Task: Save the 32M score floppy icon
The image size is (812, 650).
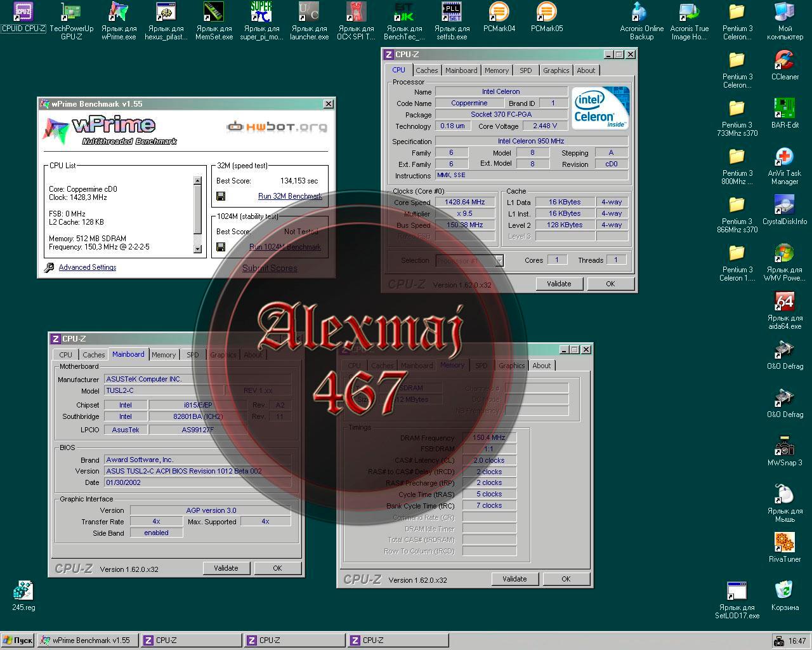Action: pos(221,196)
